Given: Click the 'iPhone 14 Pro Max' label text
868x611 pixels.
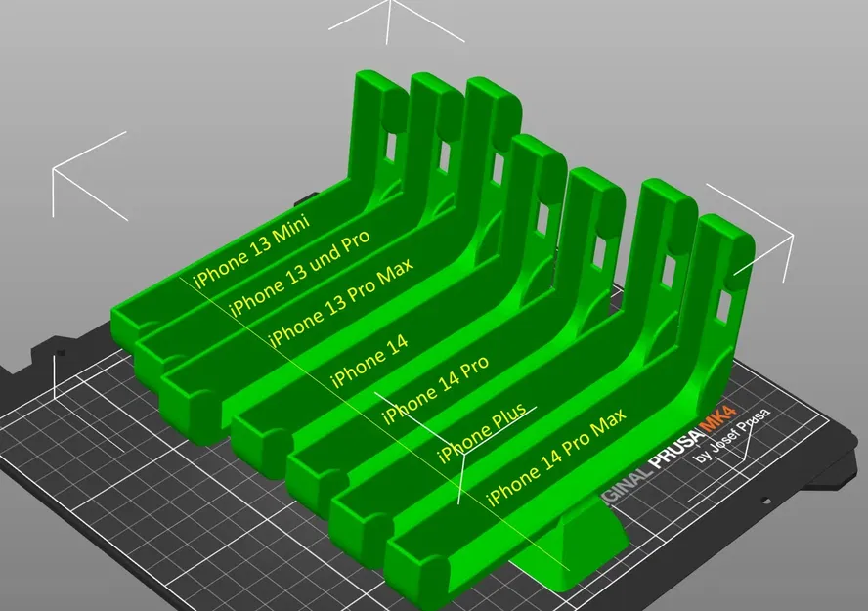Looking at the screenshot, I should (x=555, y=458).
